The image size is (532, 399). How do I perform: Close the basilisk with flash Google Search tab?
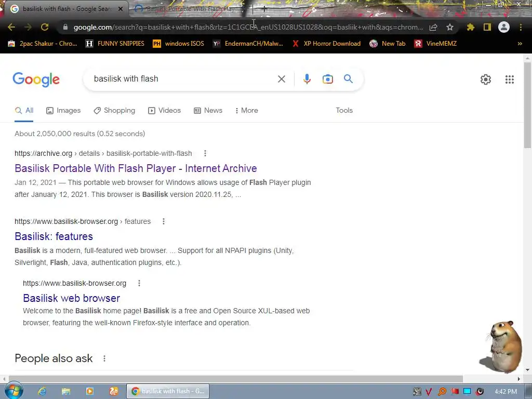[121, 9]
